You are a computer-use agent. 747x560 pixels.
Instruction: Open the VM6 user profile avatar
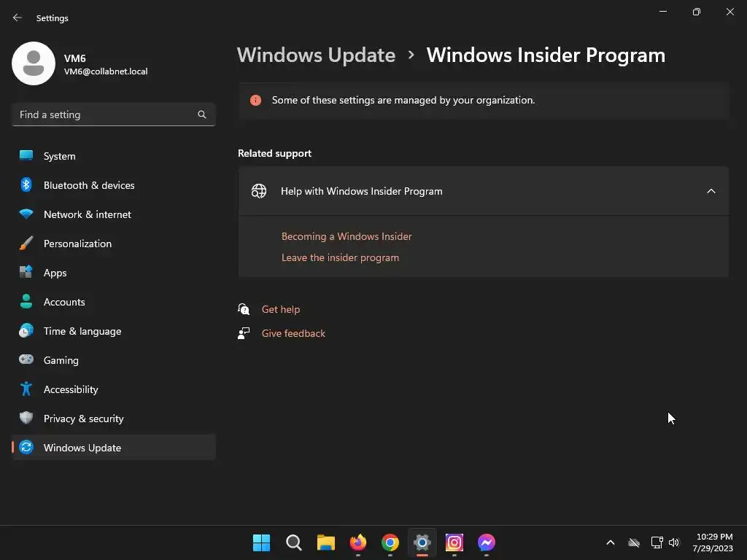point(34,63)
